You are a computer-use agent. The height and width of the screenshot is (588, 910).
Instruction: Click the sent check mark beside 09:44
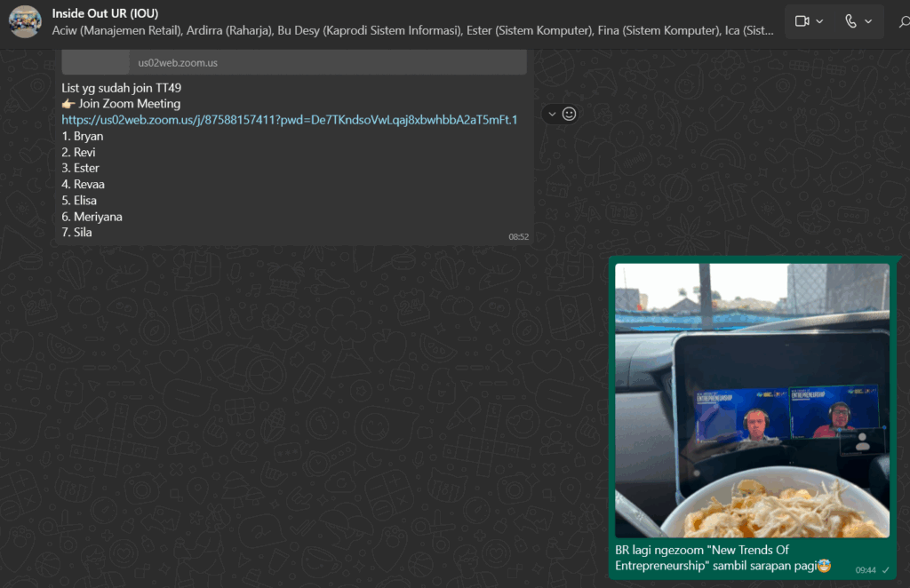pos(885,569)
